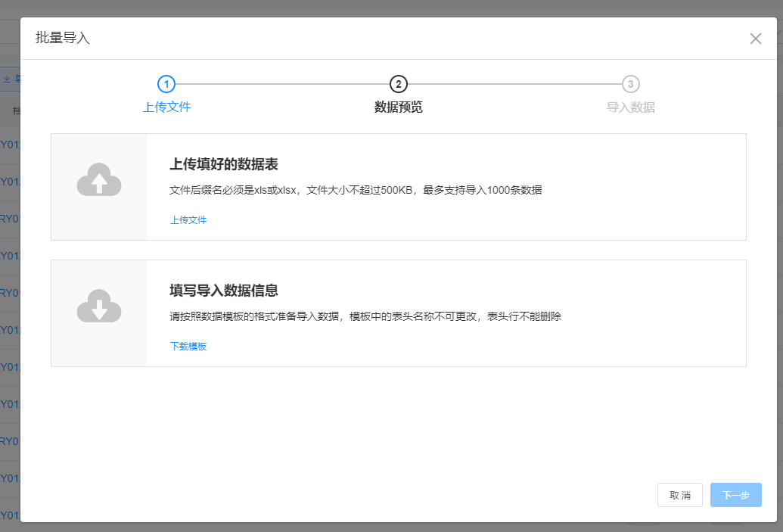Select the step 1 circle indicator
Viewport: 783px width, 532px height.
[166, 84]
